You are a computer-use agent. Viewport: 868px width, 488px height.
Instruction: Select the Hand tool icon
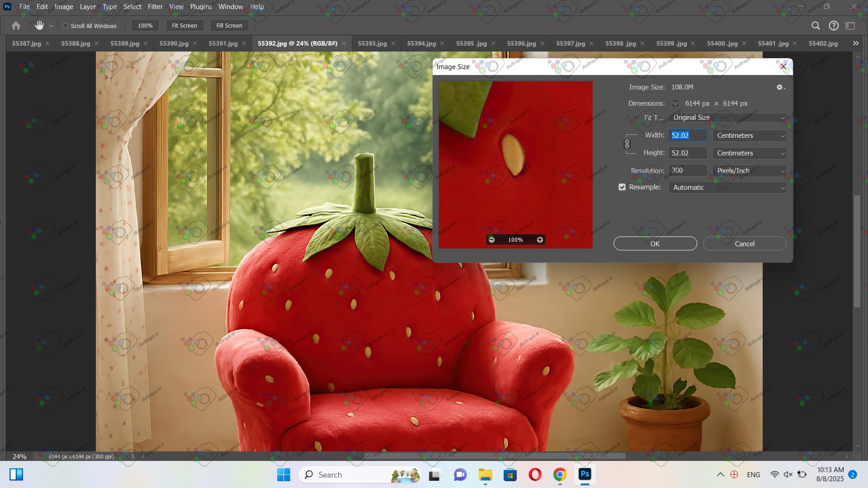[39, 26]
